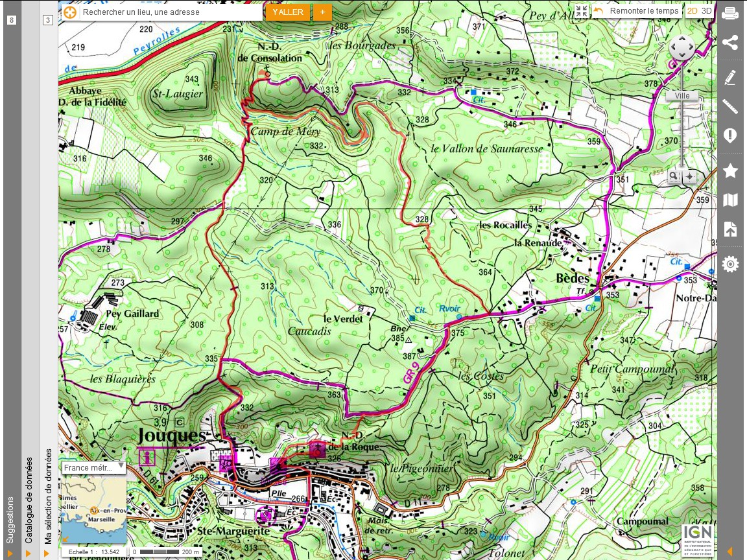Open the "France métr..." territory dropdown
Image resolution: width=747 pixels, height=560 pixels.
click(94, 467)
